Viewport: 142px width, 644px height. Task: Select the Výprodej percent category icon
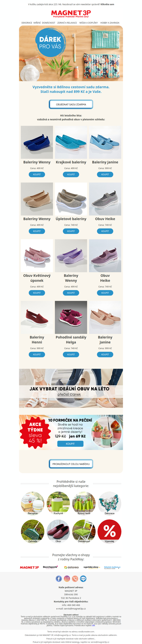tap(109, 531)
